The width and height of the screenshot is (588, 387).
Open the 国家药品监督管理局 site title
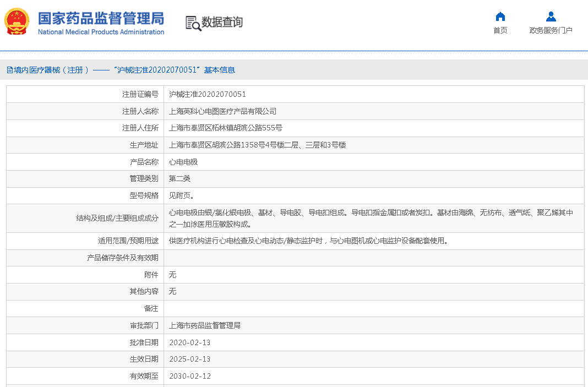[x=101, y=18]
